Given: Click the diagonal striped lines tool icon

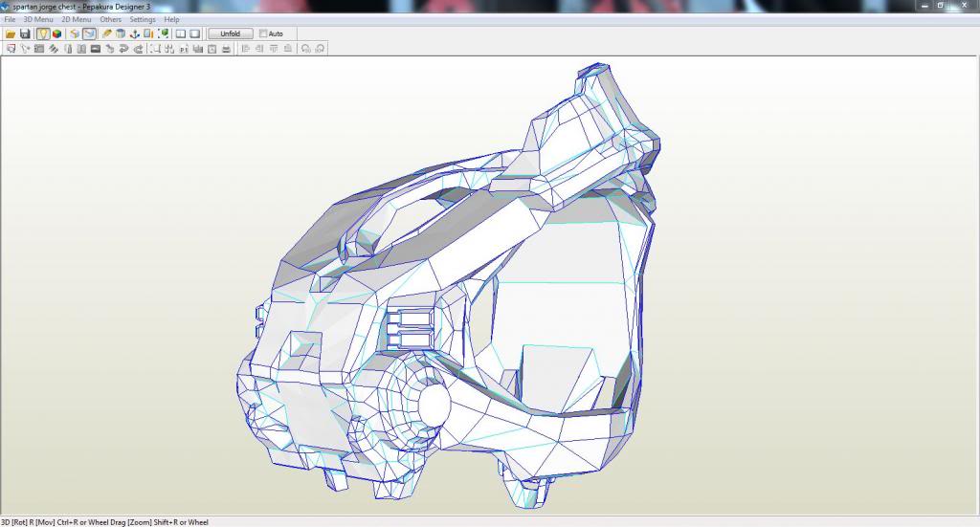Looking at the screenshot, I should [54, 49].
